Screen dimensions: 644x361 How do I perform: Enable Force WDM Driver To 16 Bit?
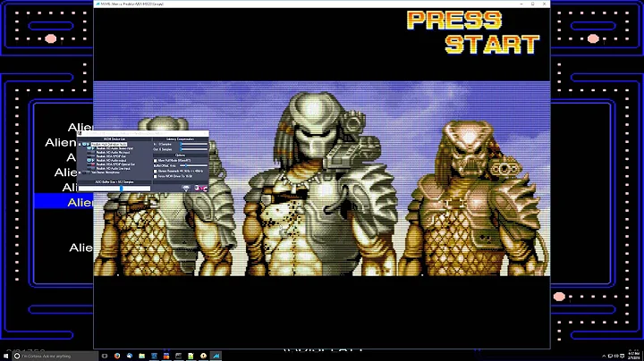pos(156,176)
